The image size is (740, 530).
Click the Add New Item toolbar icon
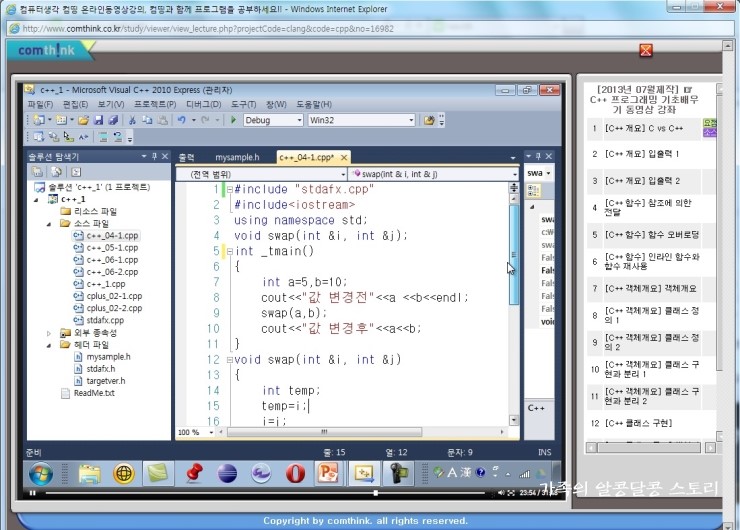[x=61, y=120]
